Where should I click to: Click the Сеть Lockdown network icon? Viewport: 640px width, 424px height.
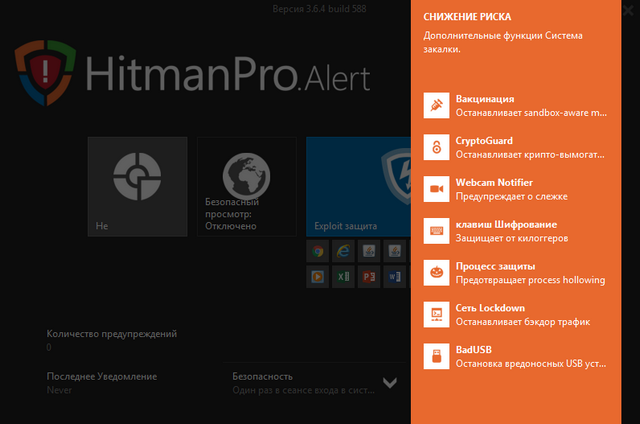click(x=436, y=314)
